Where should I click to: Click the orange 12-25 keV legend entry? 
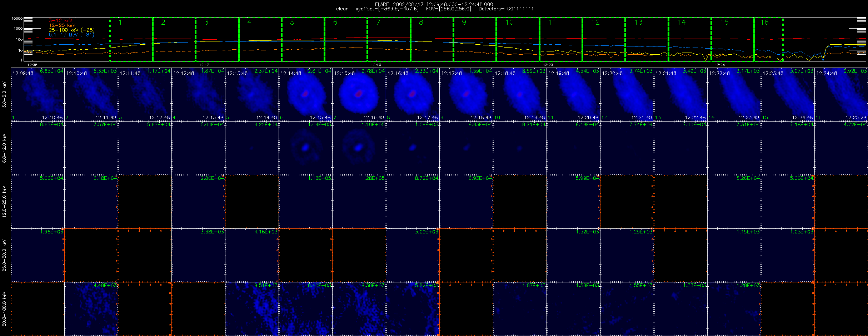click(62, 25)
